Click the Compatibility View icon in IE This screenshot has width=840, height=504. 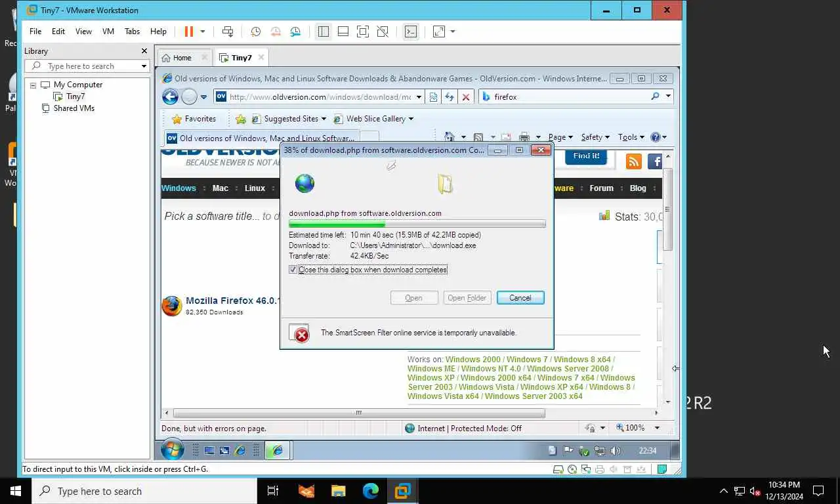coord(433,97)
